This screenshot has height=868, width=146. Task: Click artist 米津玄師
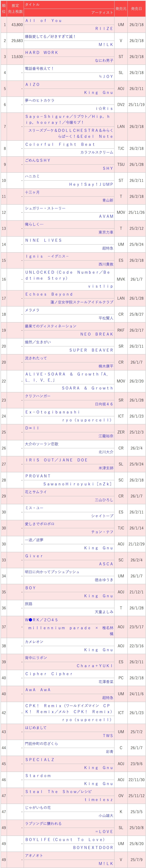pos(106,468)
